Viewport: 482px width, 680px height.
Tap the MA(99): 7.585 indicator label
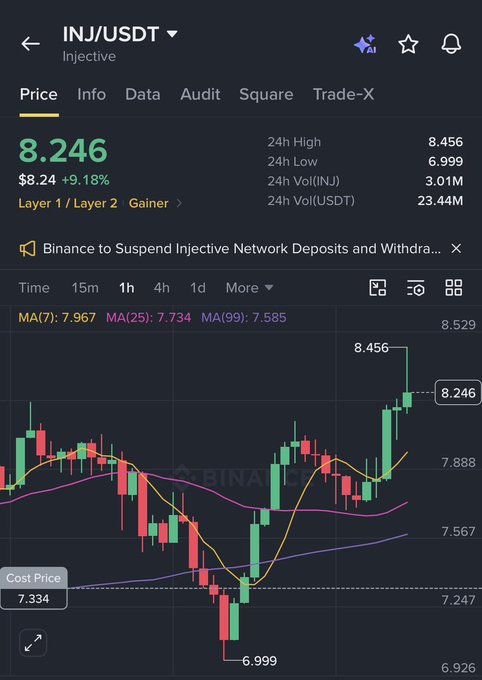point(244,317)
